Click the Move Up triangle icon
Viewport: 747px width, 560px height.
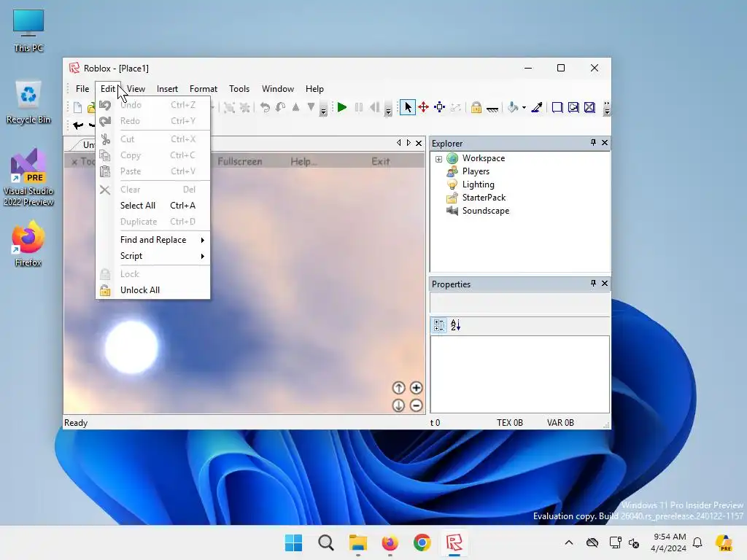click(296, 107)
